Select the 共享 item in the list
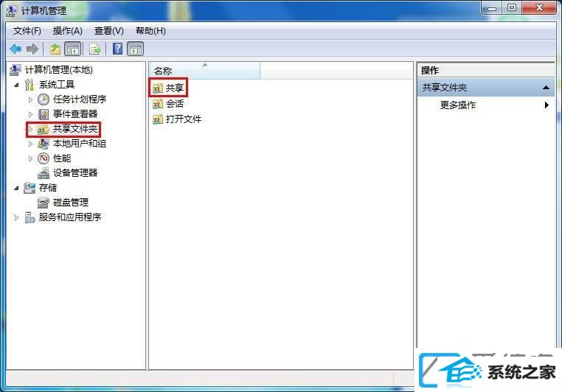 [175, 88]
